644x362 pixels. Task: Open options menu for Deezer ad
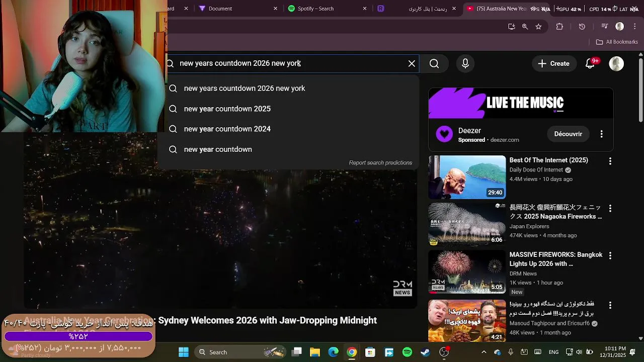[x=601, y=134]
